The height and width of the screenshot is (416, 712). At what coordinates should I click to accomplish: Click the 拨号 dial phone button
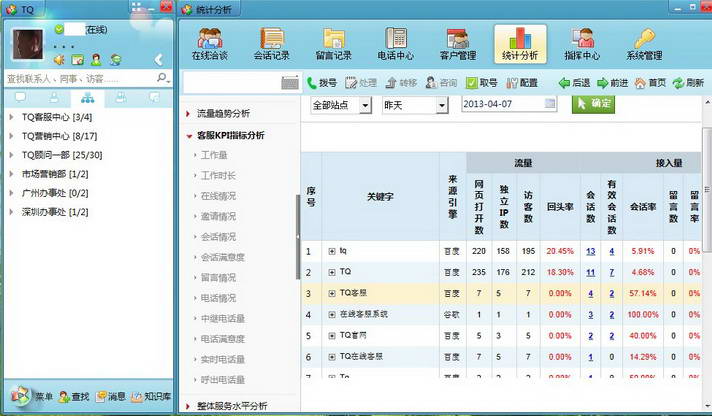(x=322, y=83)
